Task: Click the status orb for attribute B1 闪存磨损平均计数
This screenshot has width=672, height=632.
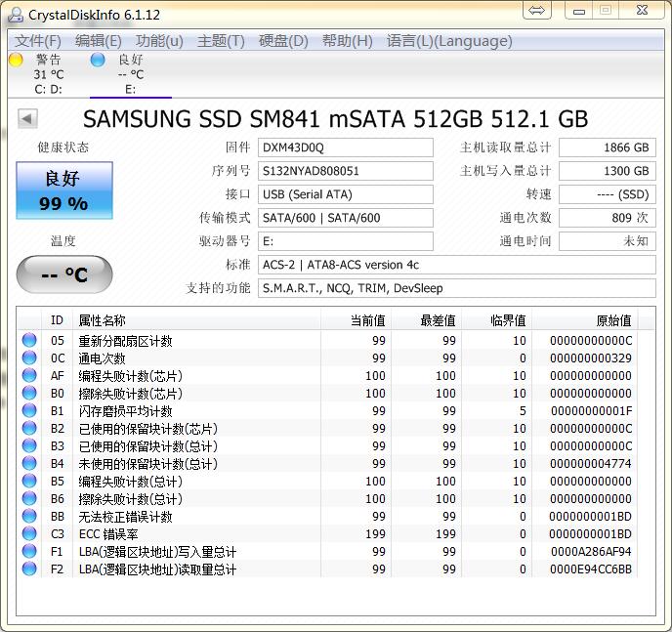Action: 29,411
